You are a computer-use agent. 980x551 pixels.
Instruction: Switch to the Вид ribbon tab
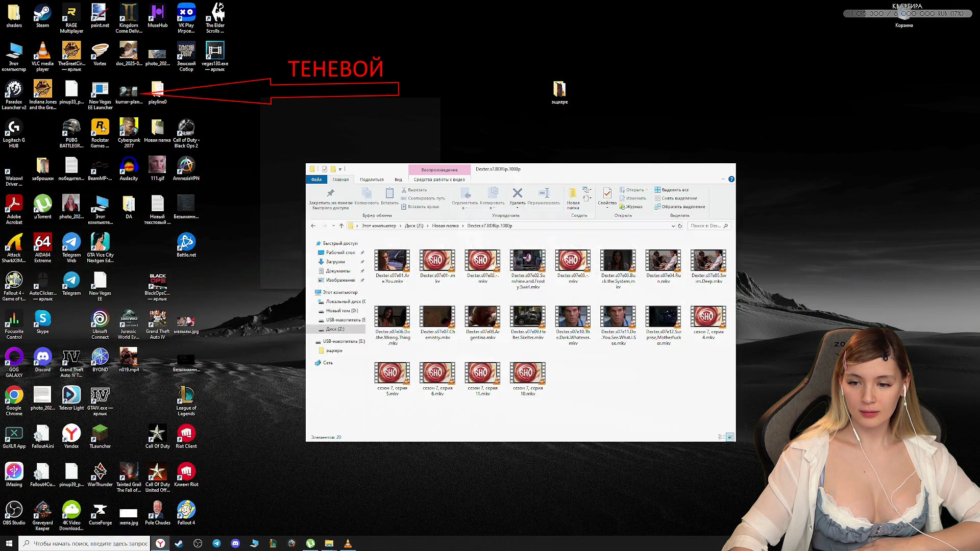(x=398, y=180)
